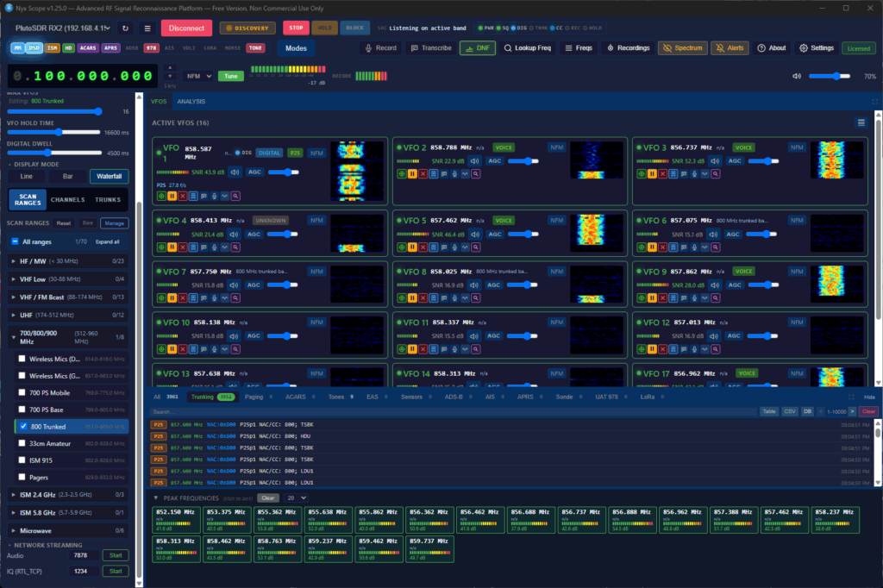This screenshot has height=588, width=883.
Task: Enable the 700 PS Mobile checkbox
Action: point(22,392)
